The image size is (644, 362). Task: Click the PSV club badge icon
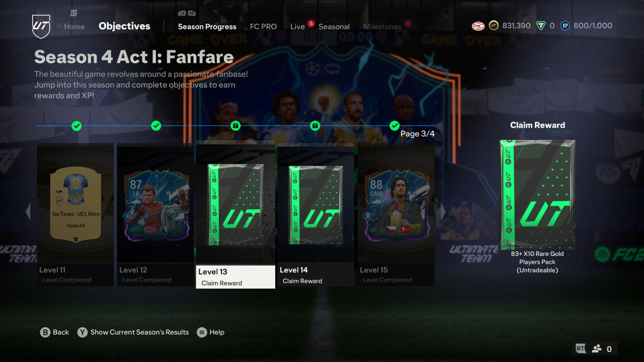478,26
